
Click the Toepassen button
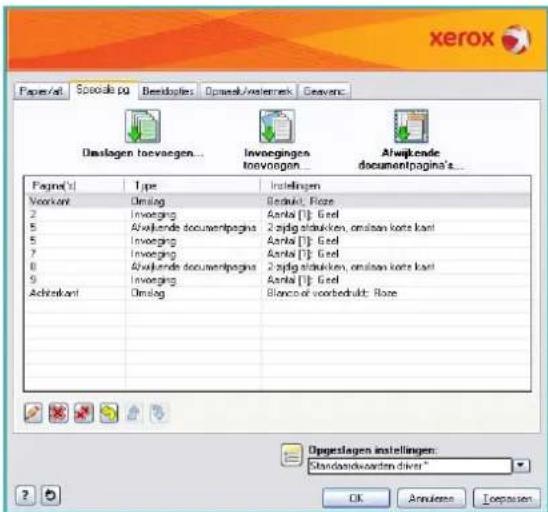coord(506,498)
